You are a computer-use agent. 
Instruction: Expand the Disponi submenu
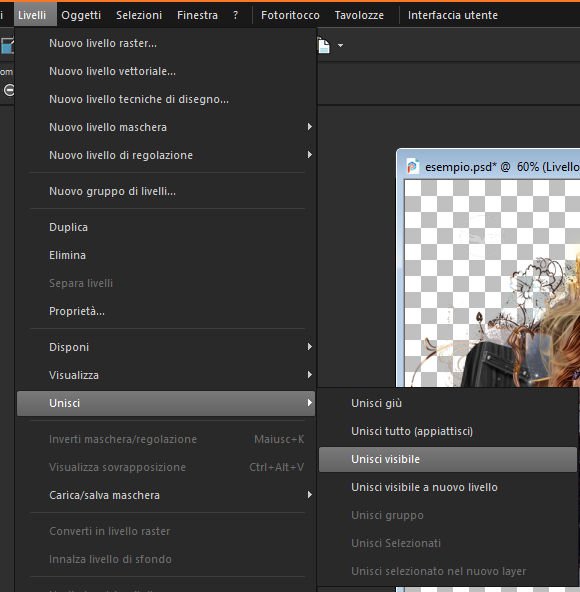click(x=166, y=347)
